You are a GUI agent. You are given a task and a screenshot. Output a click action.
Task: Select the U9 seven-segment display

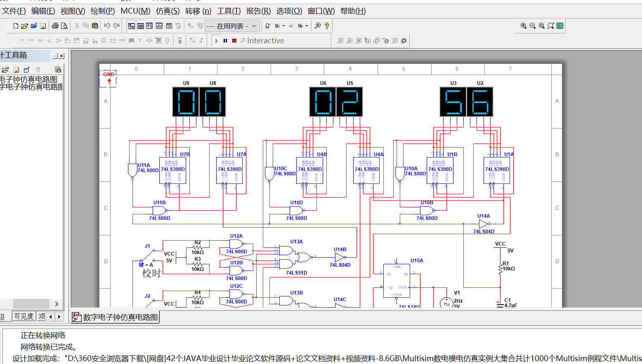pyautogui.click(x=186, y=101)
